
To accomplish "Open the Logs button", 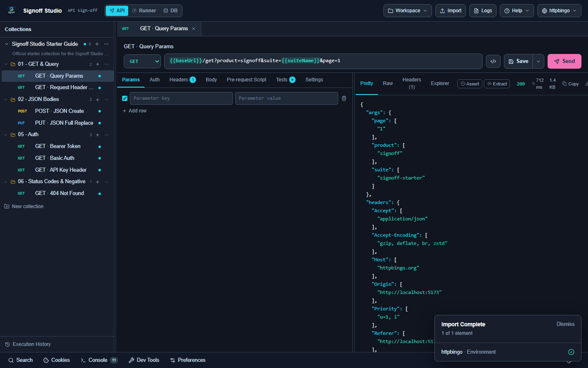I will (x=483, y=11).
